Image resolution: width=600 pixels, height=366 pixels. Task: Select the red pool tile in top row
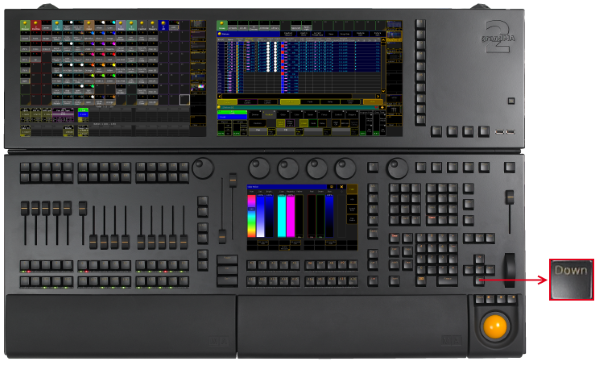pos(36,26)
